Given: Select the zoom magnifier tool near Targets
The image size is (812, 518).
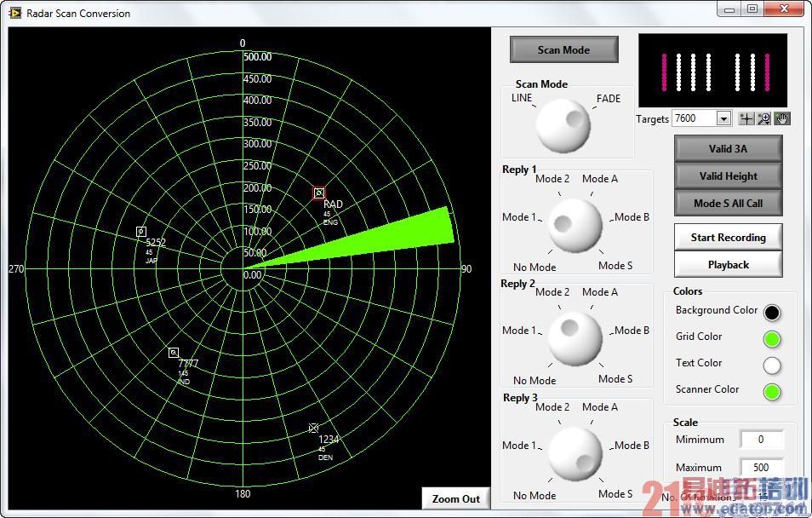Looking at the screenshot, I should 764,118.
